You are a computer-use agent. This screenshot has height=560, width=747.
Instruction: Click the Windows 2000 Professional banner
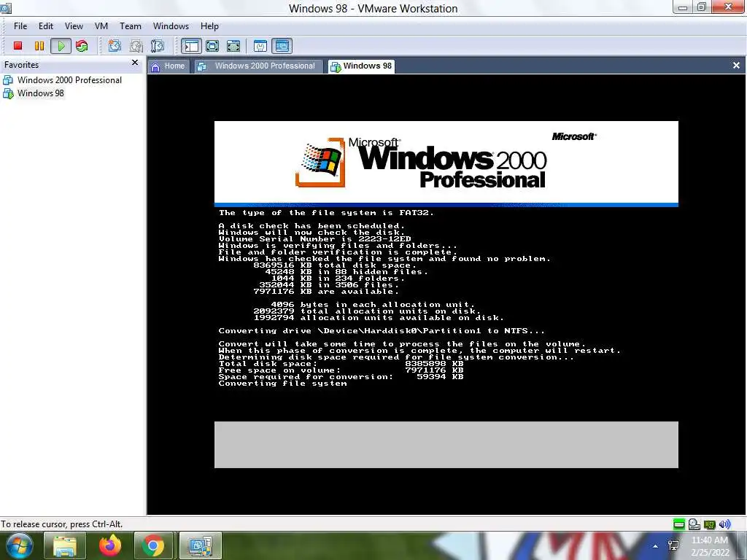446,163
